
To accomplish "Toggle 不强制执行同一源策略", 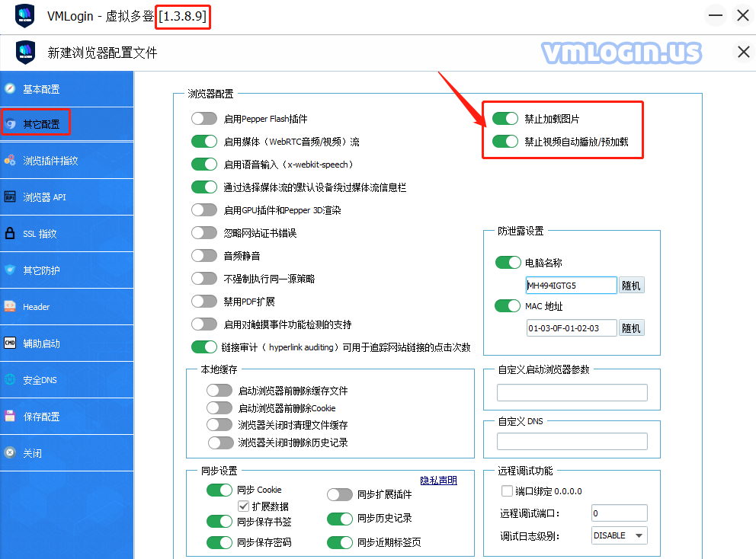I will [204, 279].
